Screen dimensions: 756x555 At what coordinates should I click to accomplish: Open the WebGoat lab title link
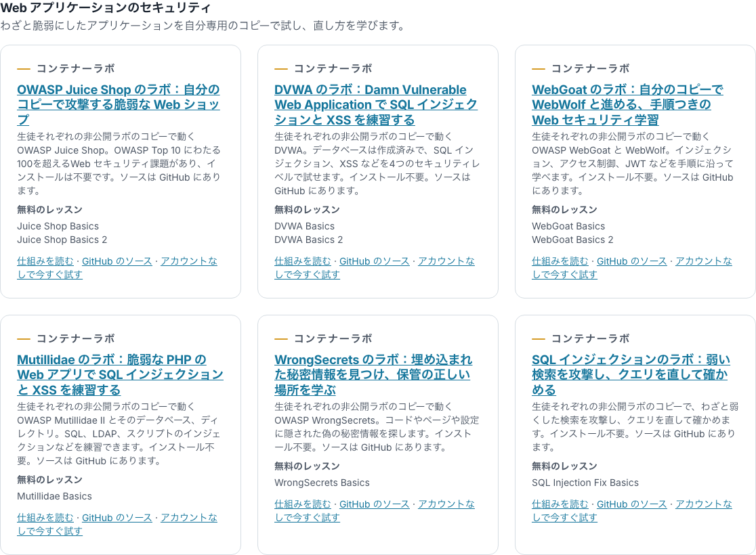pos(627,104)
